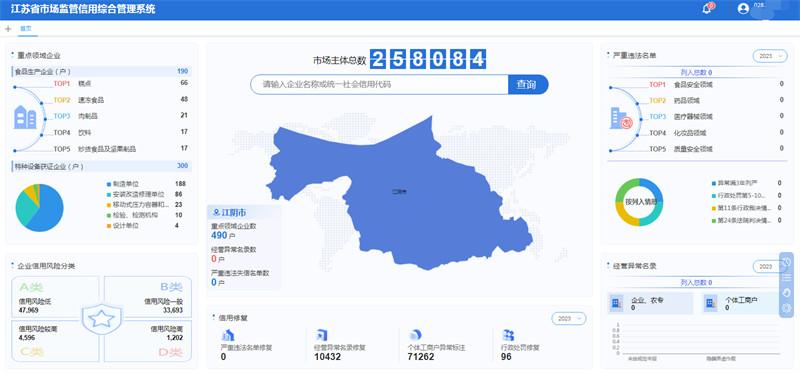Click the 个体工商户异常标注 value 71262

click(x=422, y=357)
